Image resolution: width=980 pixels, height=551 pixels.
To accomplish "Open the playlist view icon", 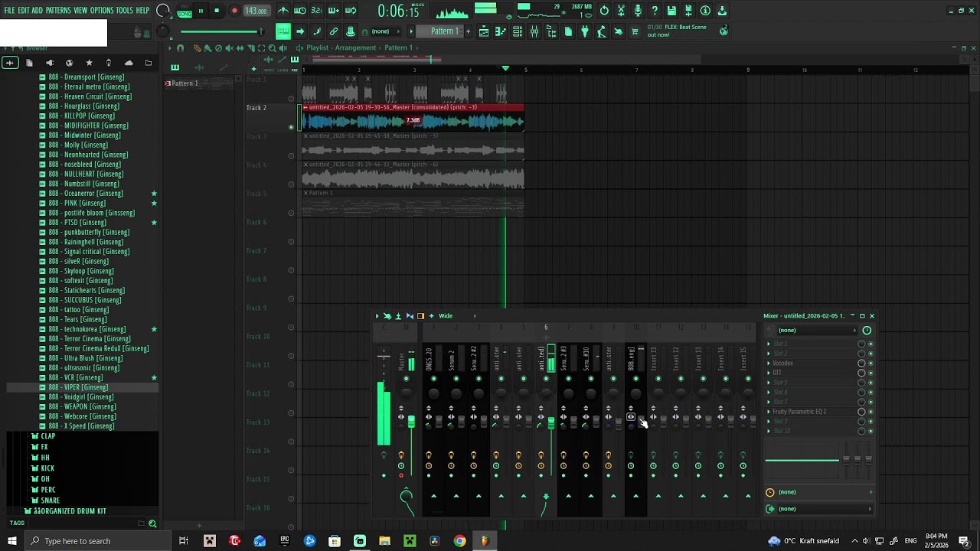I will pos(484,31).
